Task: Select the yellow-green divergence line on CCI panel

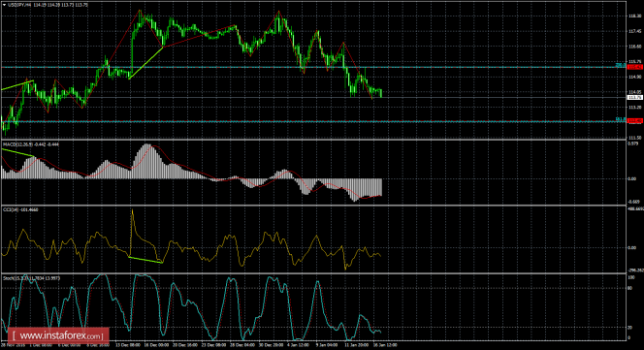Action: 145,260
